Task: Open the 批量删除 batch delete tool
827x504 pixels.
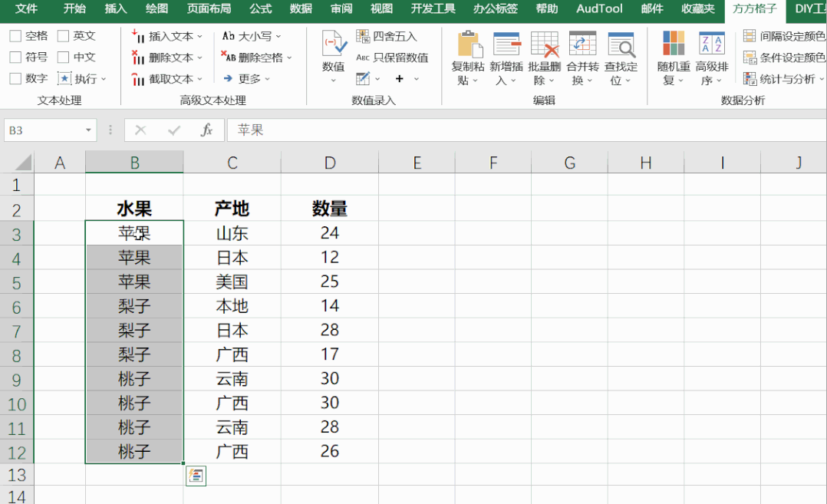Action: point(545,58)
